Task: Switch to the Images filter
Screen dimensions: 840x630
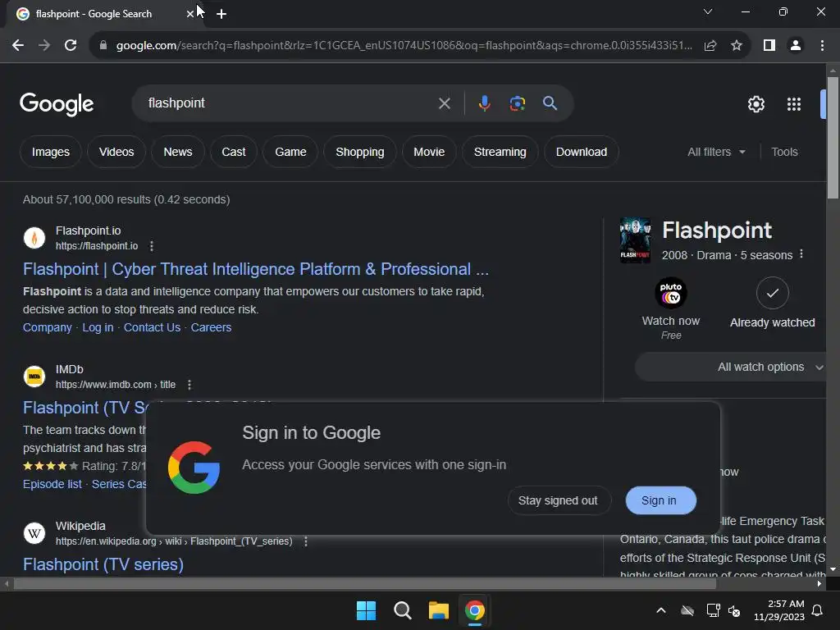Action: (x=50, y=152)
